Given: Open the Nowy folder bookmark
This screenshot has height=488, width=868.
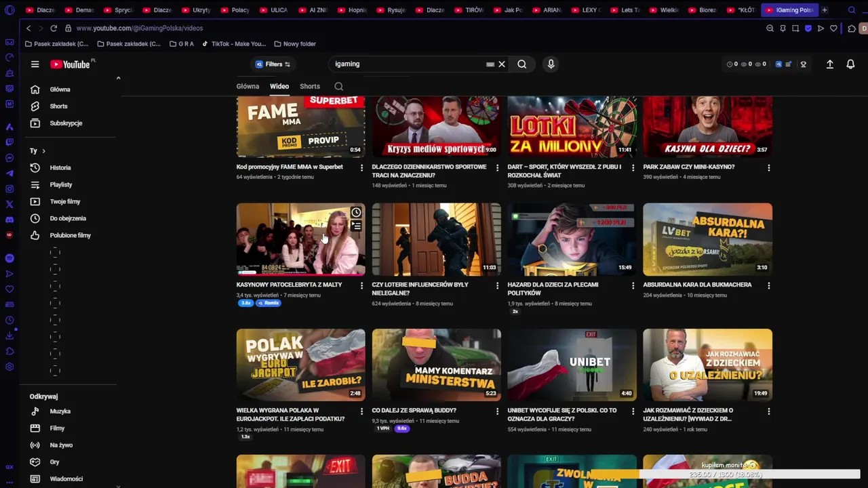Looking at the screenshot, I should 295,44.
